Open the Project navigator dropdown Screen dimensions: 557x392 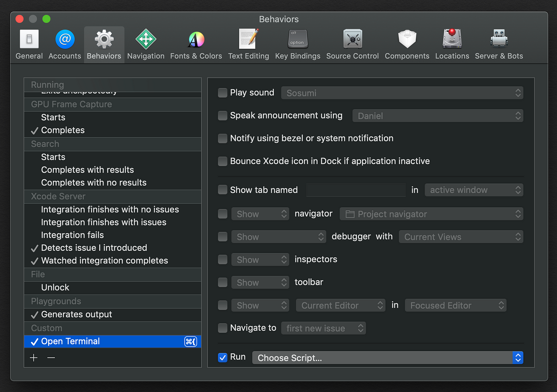pos(431,214)
